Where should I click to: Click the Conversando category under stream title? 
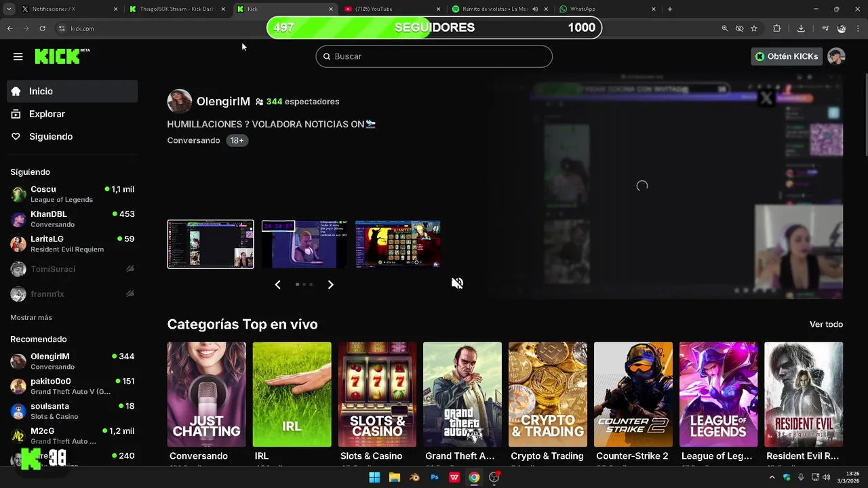193,140
